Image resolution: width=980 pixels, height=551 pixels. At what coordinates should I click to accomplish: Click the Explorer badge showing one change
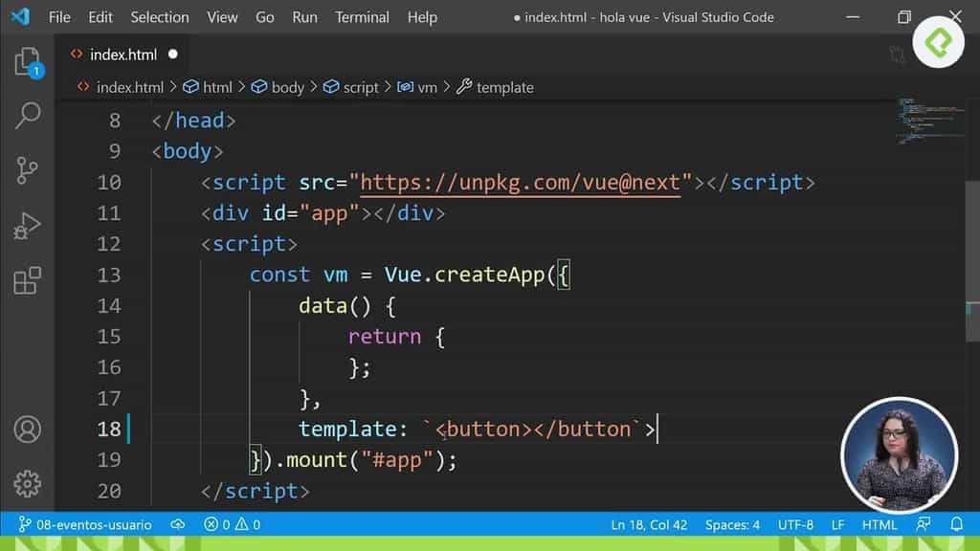tap(36, 71)
